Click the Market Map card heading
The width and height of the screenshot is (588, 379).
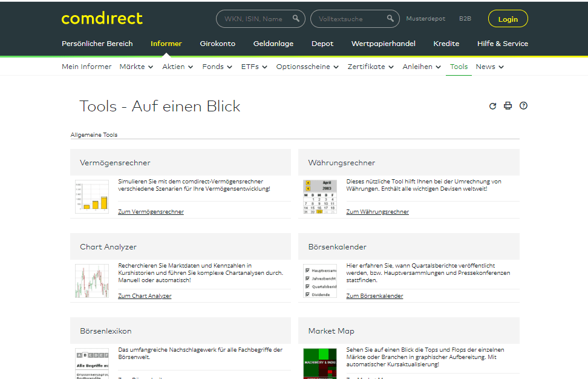tap(331, 331)
